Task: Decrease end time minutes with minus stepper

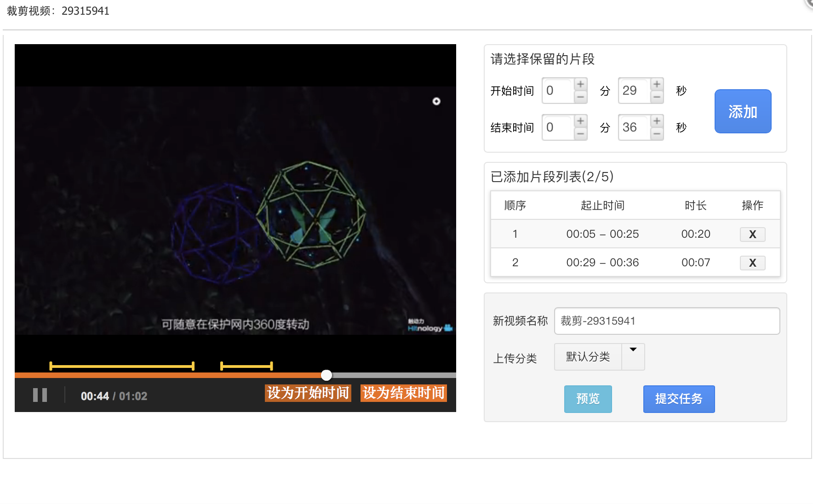Action: 581,134
